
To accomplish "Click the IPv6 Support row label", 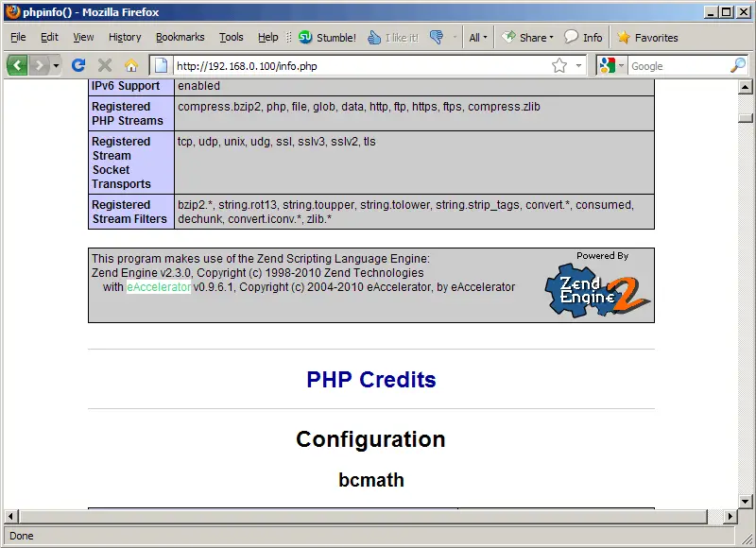I will pyautogui.click(x=126, y=86).
